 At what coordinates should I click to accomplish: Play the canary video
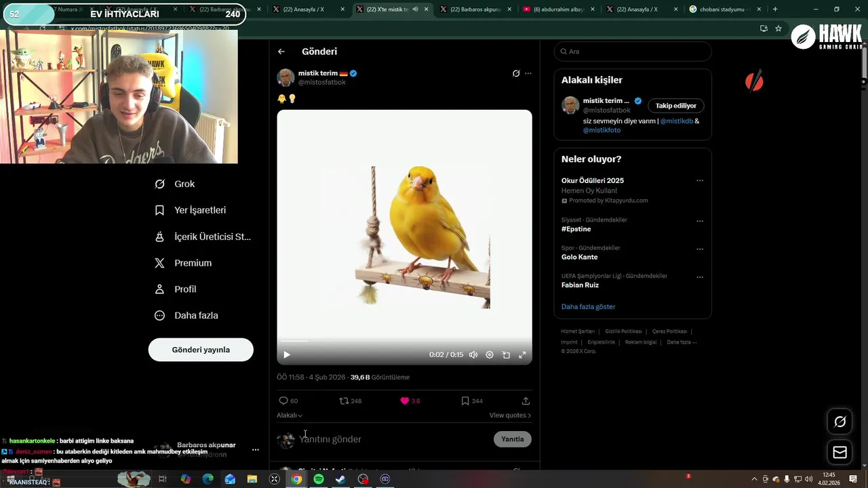click(287, 354)
